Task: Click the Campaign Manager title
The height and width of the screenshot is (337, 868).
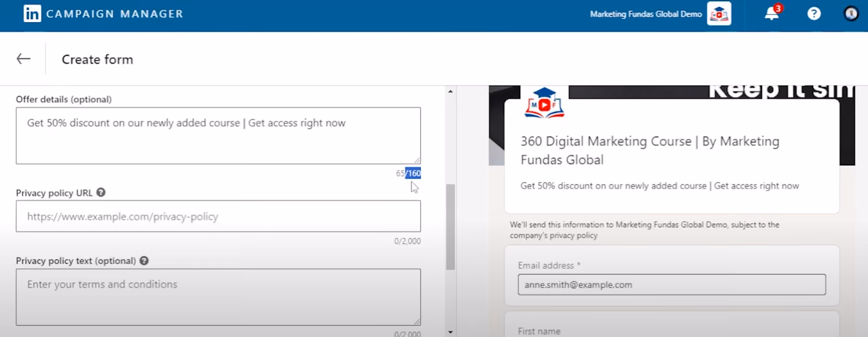Action: (114, 14)
